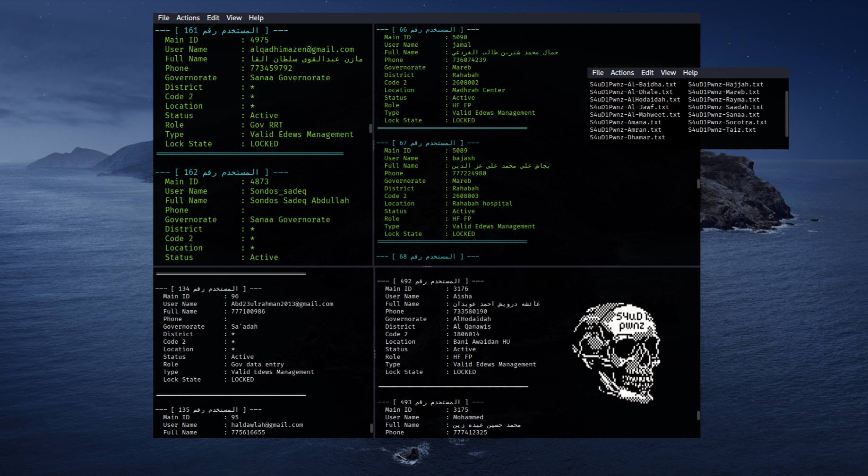Click file name S4uD1Pwnz-Socotra.txt
This screenshot has width=868, height=476.
728,122
